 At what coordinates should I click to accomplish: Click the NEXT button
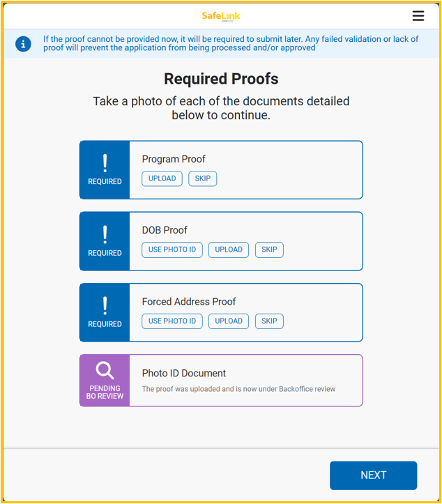tap(373, 475)
